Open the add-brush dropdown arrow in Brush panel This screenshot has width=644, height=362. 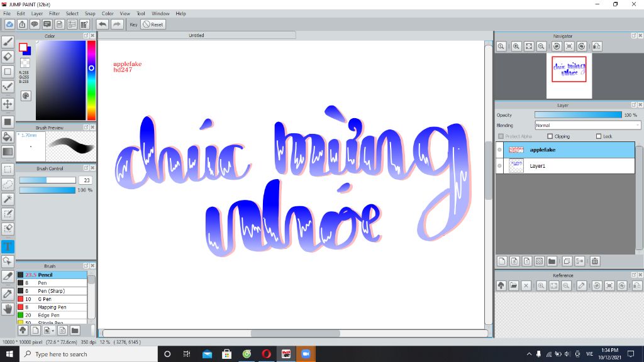53,331
